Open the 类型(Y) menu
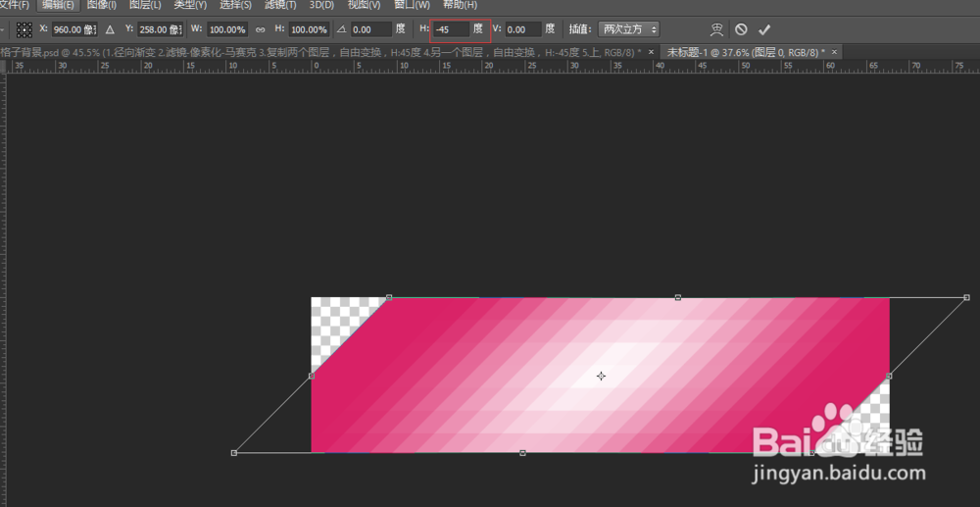 pos(190,5)
